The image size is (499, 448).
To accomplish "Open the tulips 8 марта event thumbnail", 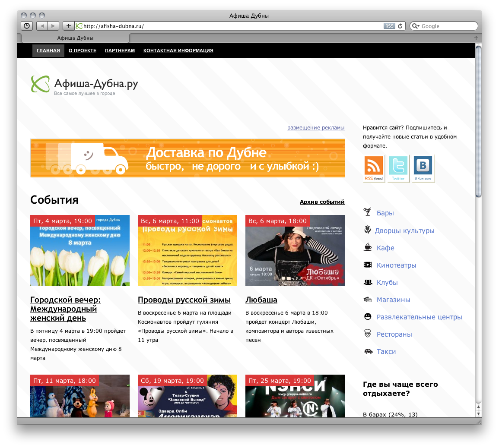I will coord(80,251).
